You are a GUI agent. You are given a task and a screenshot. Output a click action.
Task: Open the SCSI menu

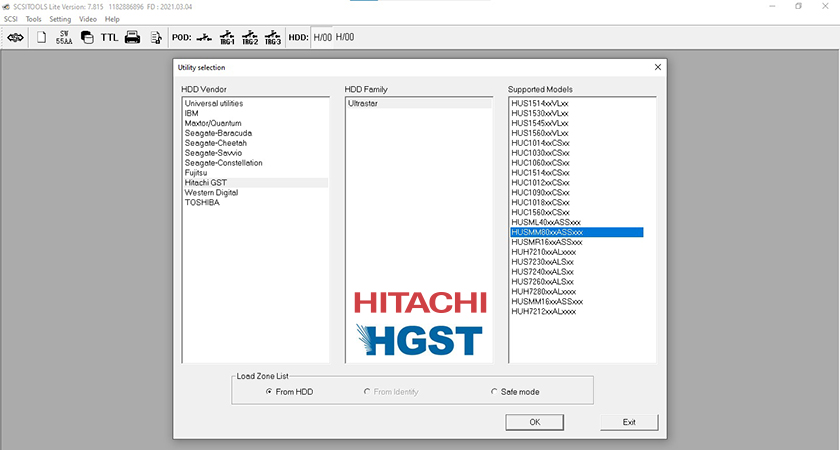(x=11, y=19)
